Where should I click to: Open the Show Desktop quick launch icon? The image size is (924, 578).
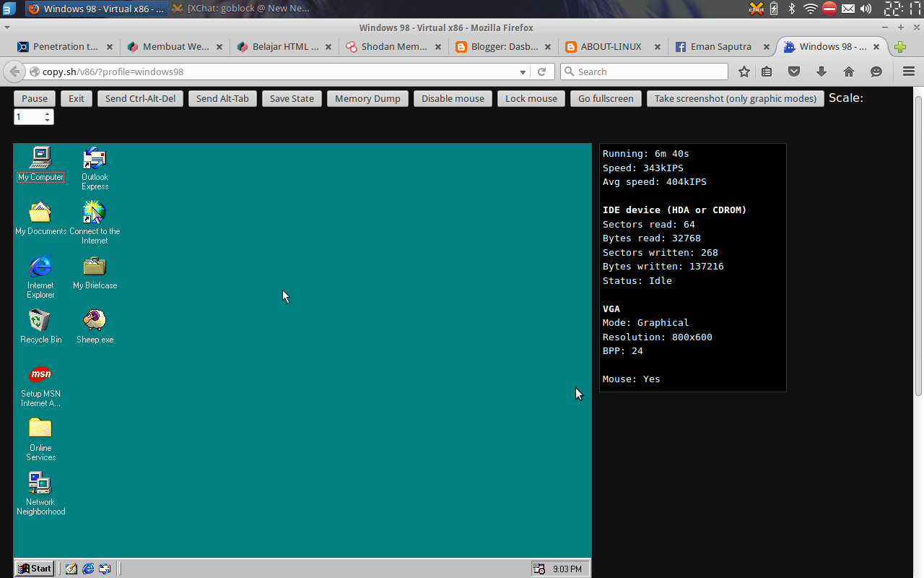coord(71,569)
